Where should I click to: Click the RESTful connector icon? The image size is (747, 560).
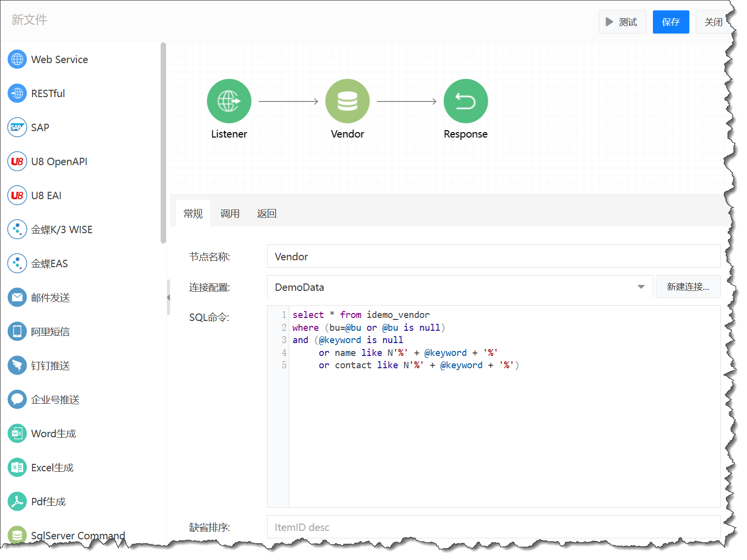[x=17, y=94]
